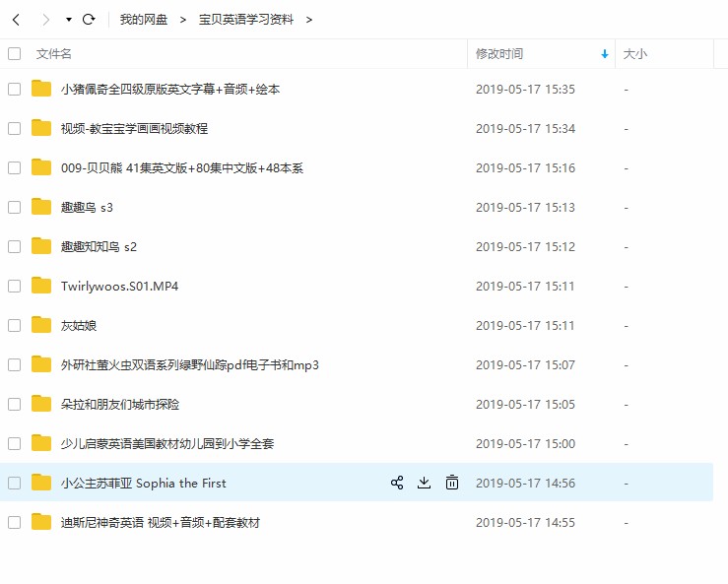Sort by the 大小 column
The height and width of the screenshot is (584, 728).
[634, 54]
